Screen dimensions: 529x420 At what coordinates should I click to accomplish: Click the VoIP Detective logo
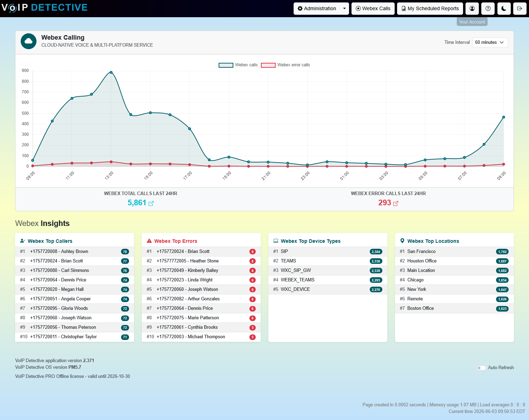[45, 8]
